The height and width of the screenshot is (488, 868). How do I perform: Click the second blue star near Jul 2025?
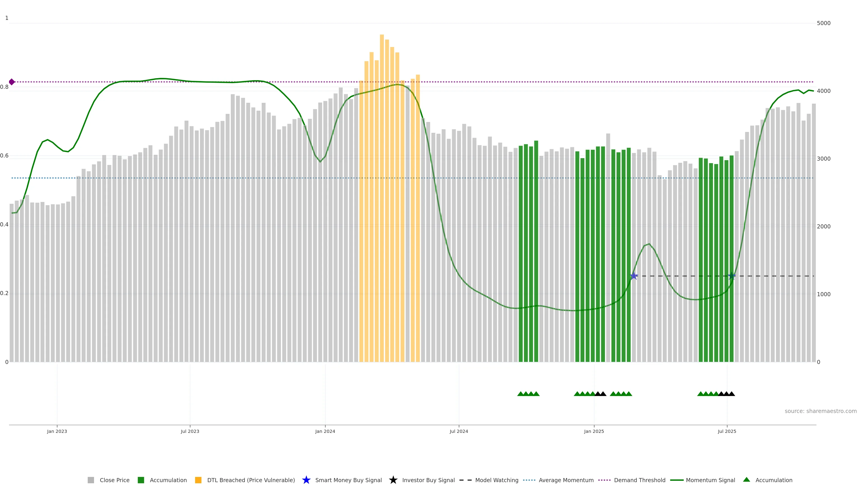click(731, 276)
